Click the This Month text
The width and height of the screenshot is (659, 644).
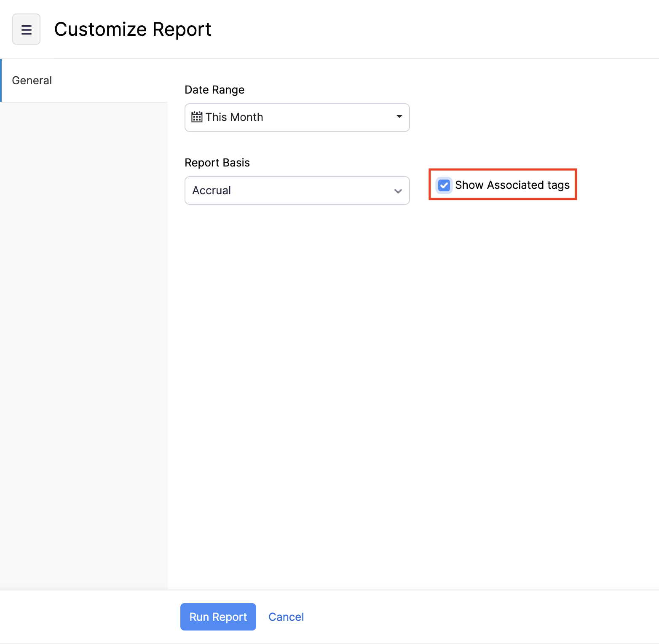click(x=234, y=117)
